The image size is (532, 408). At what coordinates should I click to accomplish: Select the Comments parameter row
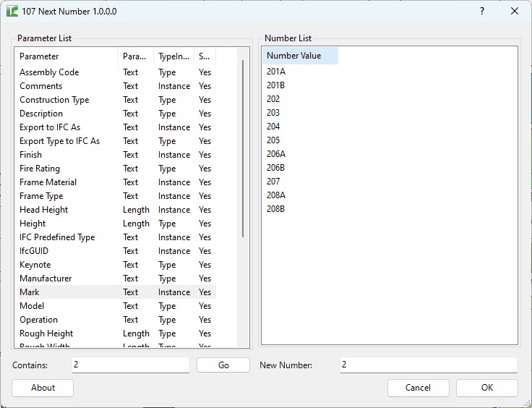(x=117, y=86)
